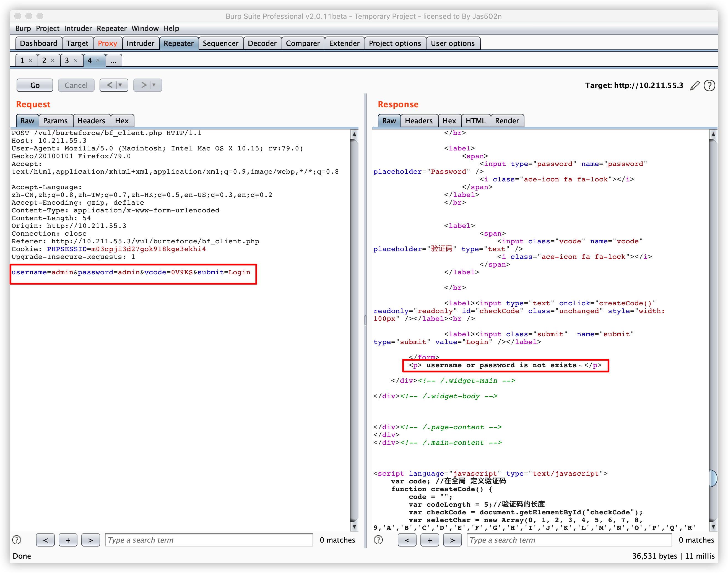Close Repeater tab 3 with its x
The height and width of the screenshot is (573, 728).
pos(75,60)
